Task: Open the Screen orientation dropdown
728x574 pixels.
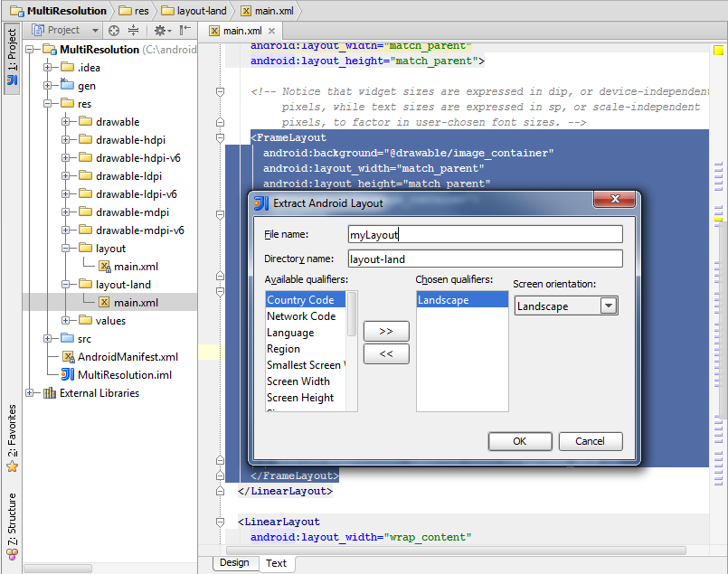Action: (x=609, y=306)
